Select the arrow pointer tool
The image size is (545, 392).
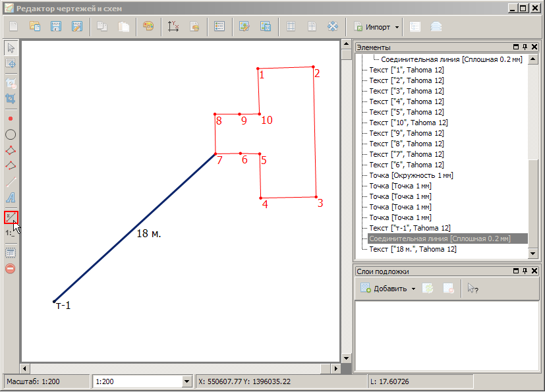click(x=11, y=48)
